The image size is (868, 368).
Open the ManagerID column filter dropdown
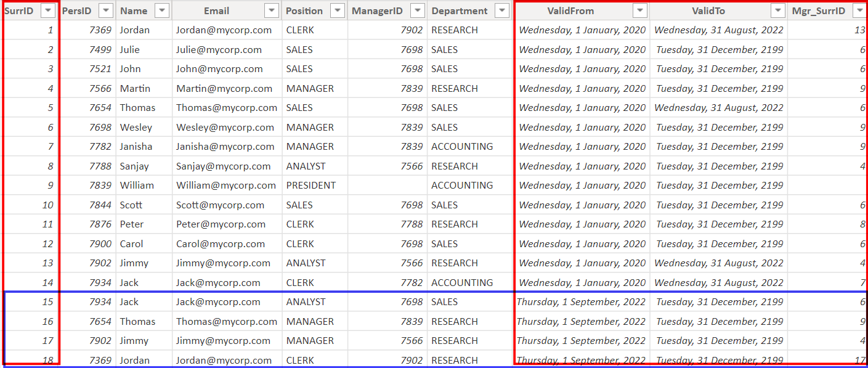(417, 10)
